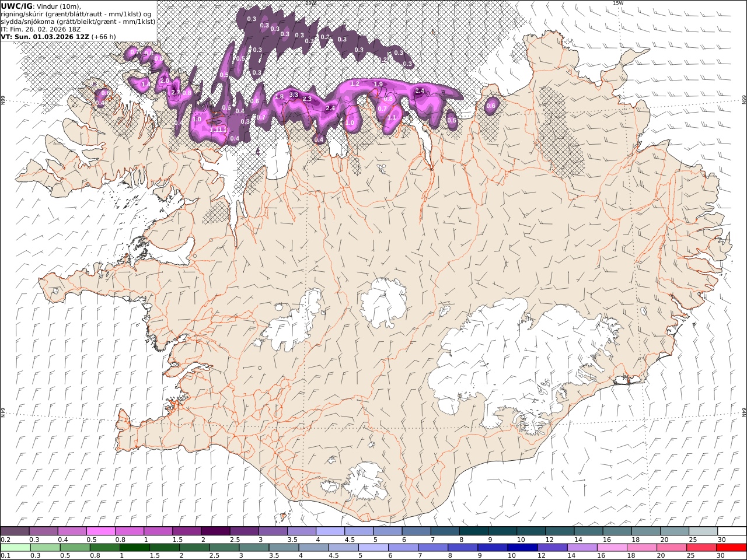
Task: Click the rain scale swatch starting at 9
Action: coord(492,548)
